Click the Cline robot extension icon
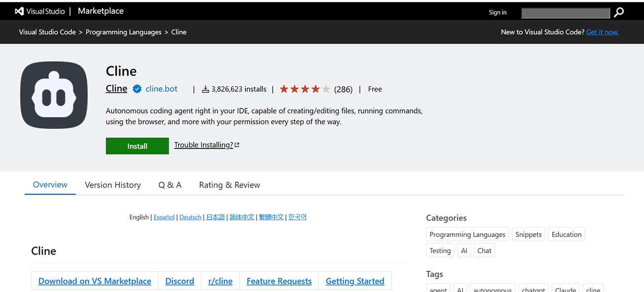Image resolution: width=644 pixels, height=292 pixels. (x=54, y=95)
